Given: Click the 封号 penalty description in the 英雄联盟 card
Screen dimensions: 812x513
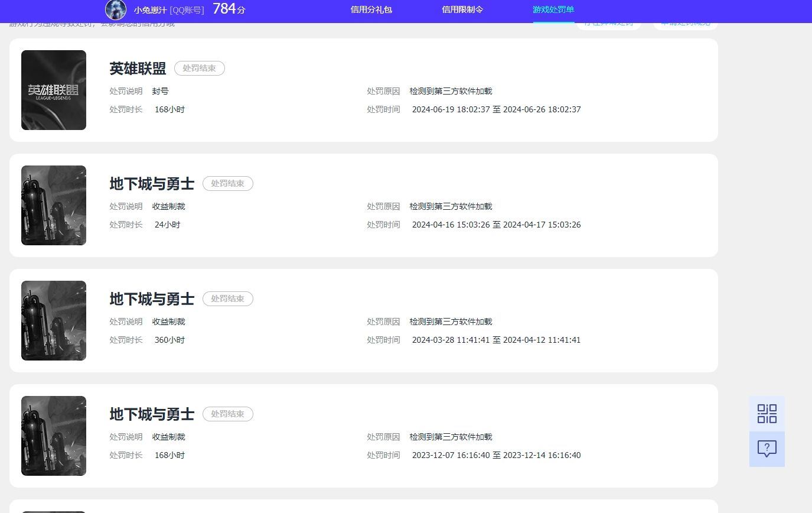Looking at the screenshot, I should coord(160,91).
